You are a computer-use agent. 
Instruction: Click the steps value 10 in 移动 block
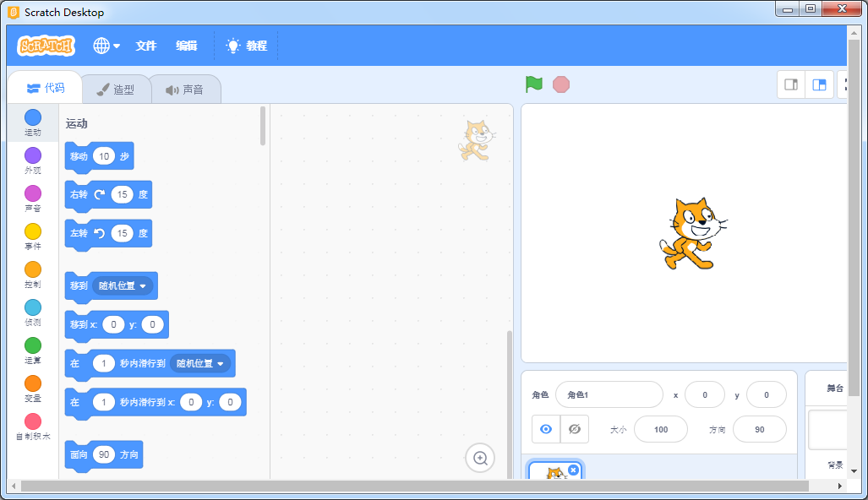[x=104, y=156]
